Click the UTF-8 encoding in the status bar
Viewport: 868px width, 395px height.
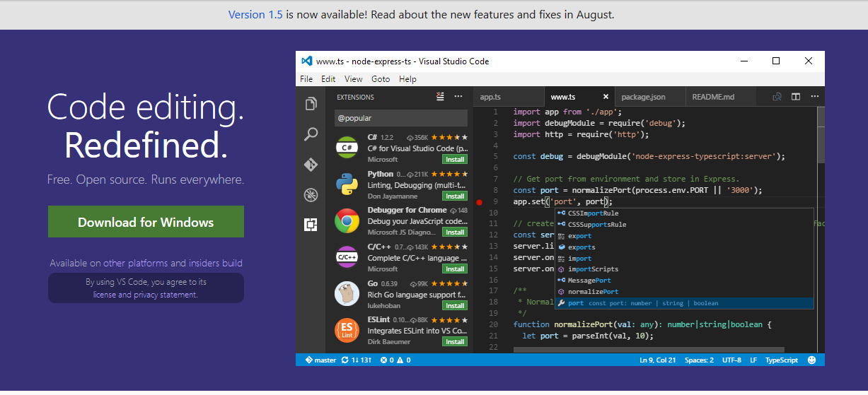(x=731, y=360)
